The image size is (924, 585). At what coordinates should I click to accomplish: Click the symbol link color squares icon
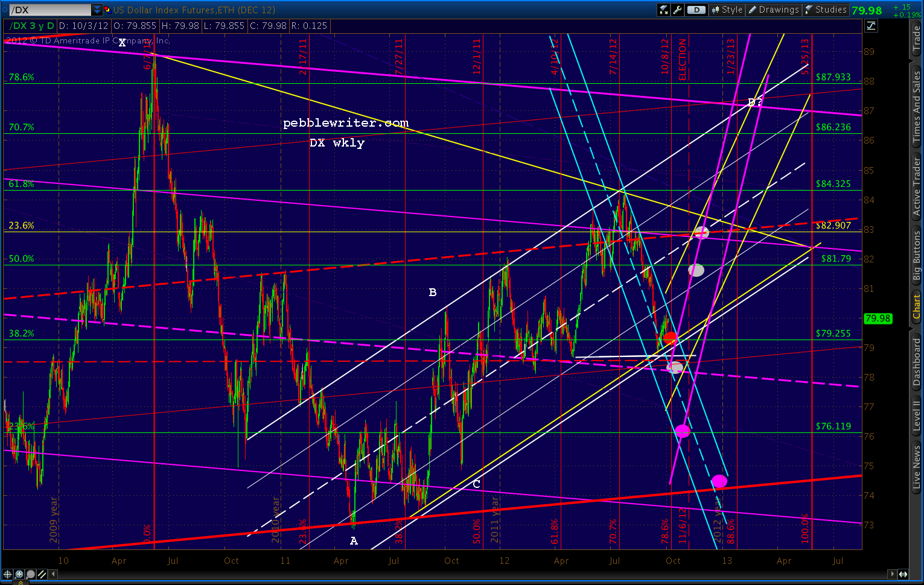[107, 10]
